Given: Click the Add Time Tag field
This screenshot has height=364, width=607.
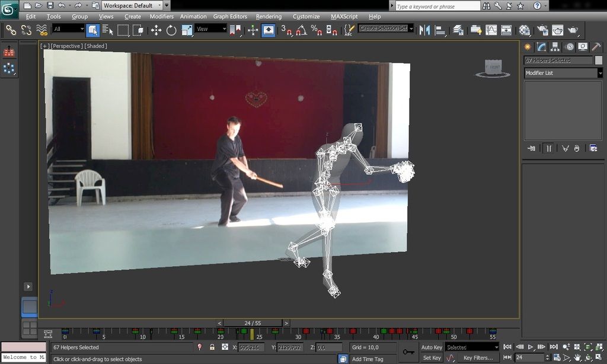Looking at the screenshot, I should pyautogui.click(x=367, y=359).
